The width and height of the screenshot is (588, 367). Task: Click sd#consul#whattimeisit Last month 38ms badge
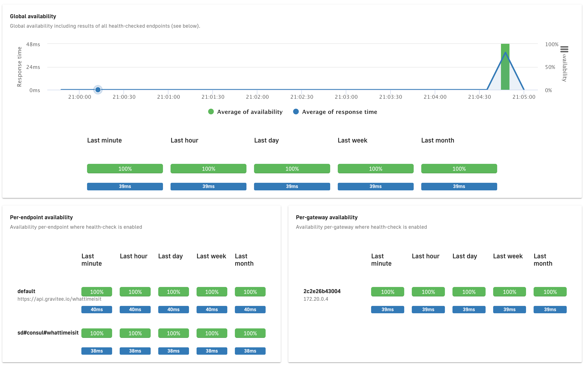point(250,351)
